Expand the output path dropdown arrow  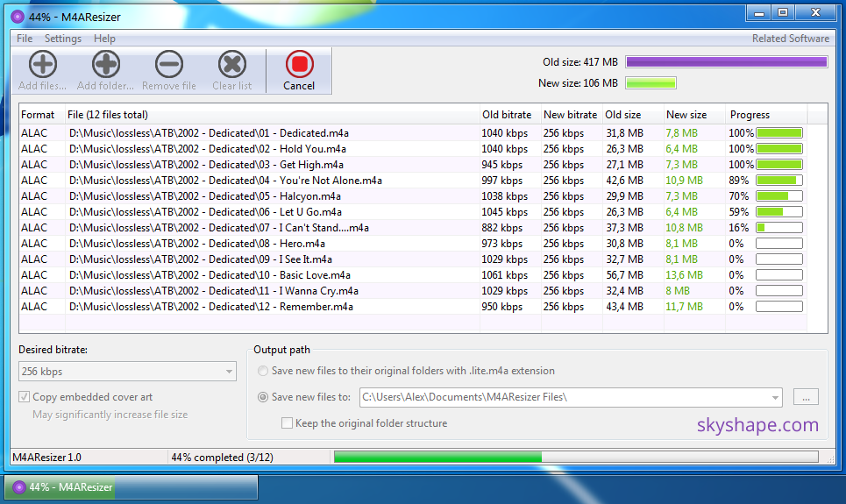click(775, 397)
